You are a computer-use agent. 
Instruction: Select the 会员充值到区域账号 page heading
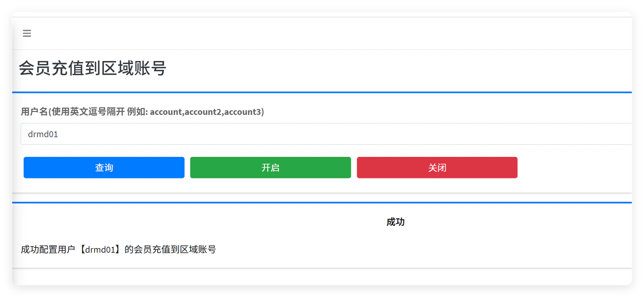(93, 68)
